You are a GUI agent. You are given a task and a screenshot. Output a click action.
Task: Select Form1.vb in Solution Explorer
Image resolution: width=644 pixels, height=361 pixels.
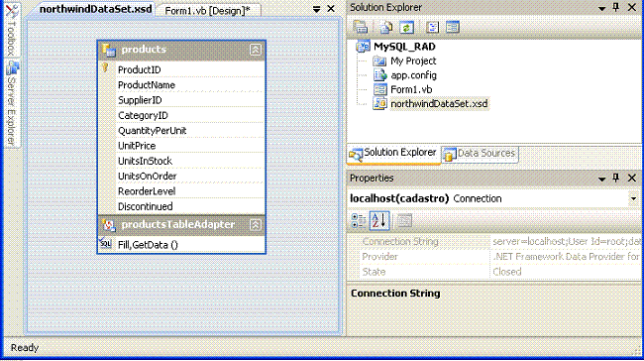(x=411, y=89)
